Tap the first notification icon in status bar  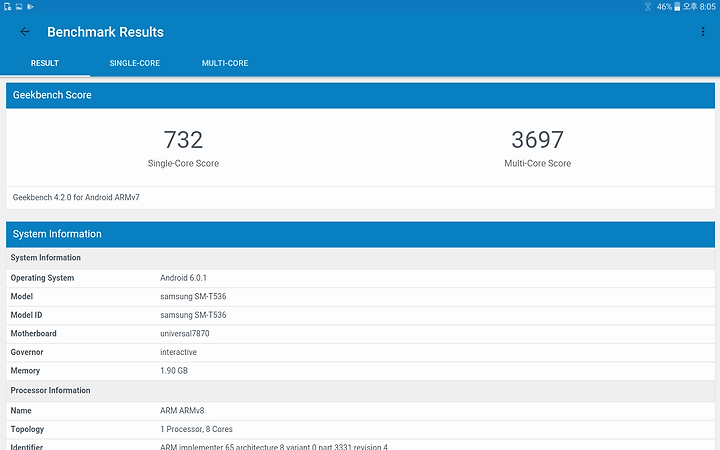(7, 6)
